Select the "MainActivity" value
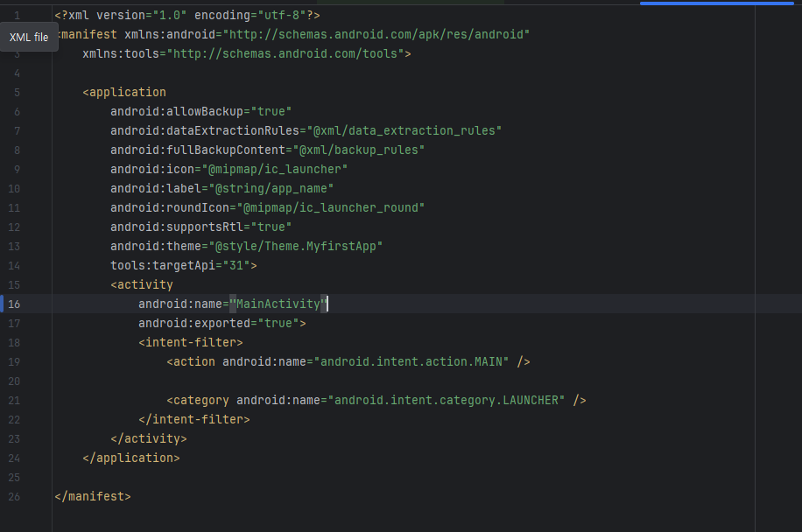802x532 pixels. (x=278, y=304)
